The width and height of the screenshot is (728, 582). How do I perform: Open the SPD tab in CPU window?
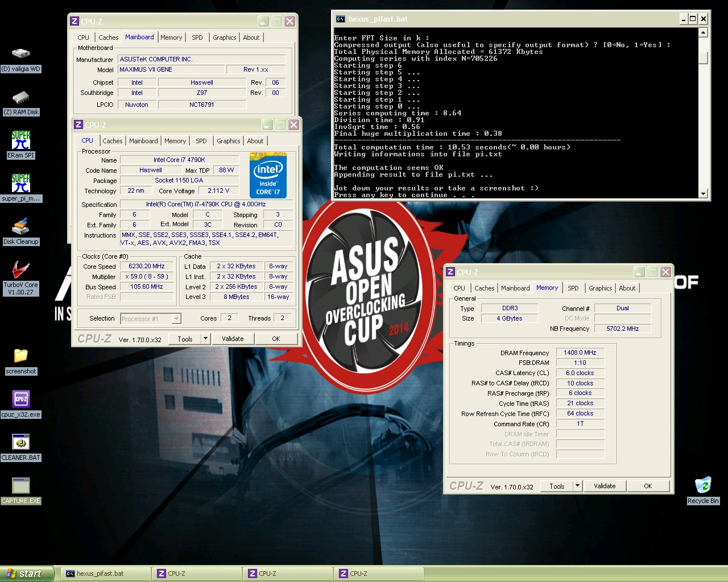point(201,141)
